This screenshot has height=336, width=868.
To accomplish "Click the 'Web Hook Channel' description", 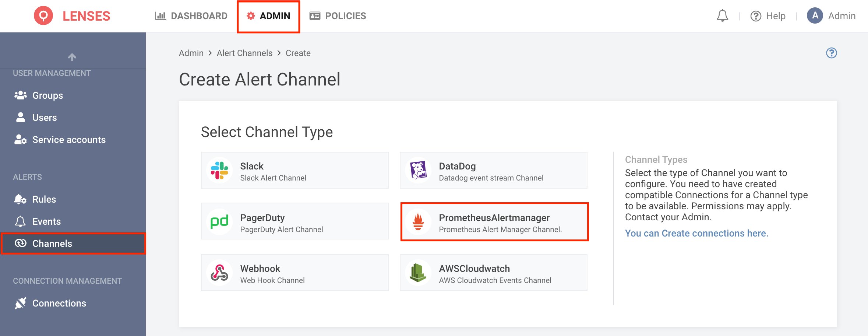I will pos(272,280).
